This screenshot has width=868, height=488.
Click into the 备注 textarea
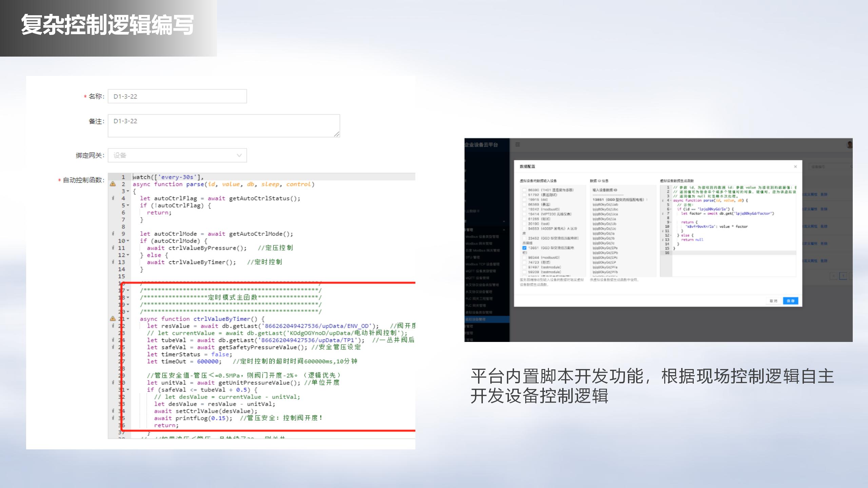(x=224, y=126)
